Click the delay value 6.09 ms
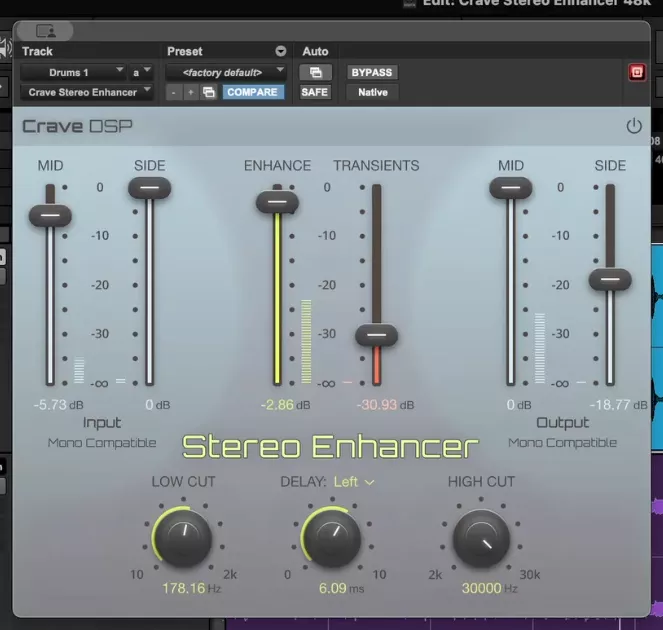Image resolution: width=663 pixels, height=630 pixels. 341,588
